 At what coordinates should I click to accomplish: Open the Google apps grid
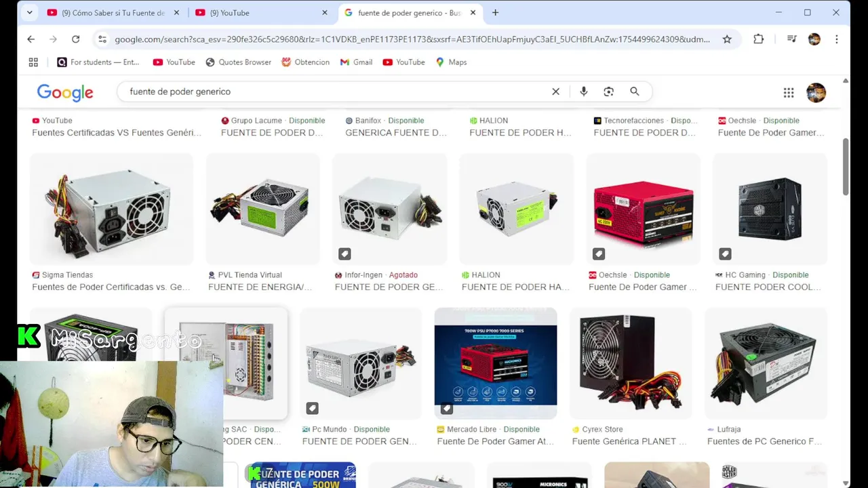(x=789, y=93)
